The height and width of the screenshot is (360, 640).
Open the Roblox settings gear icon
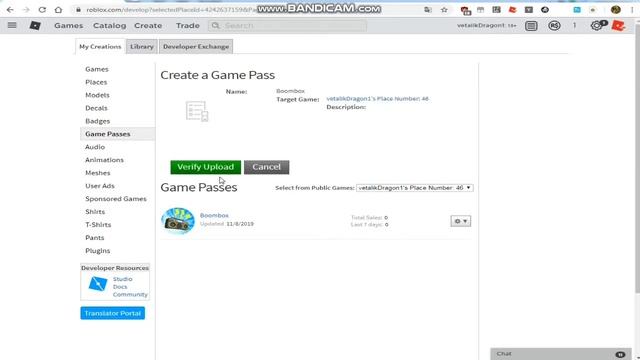point(597,26)
